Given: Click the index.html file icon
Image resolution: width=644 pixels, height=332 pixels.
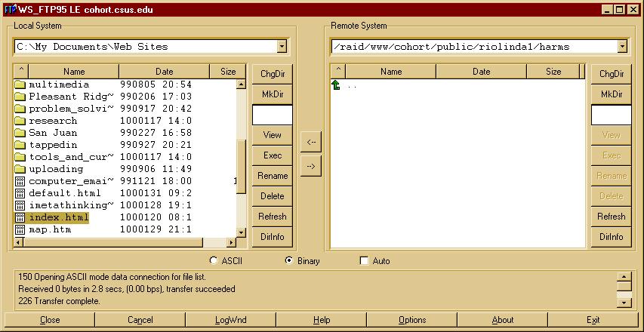Looking at the screenshot, I should tap(20, 217).
